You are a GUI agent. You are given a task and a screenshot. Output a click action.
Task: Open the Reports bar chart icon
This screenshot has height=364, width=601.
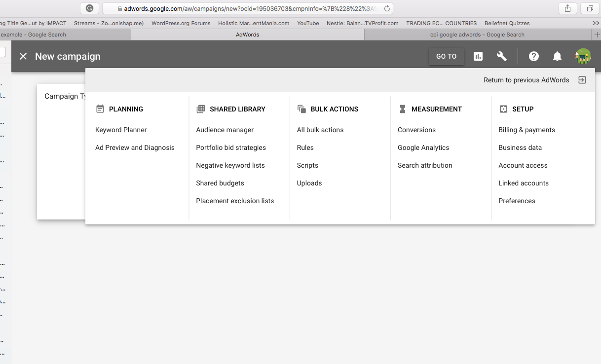point(478,56)
